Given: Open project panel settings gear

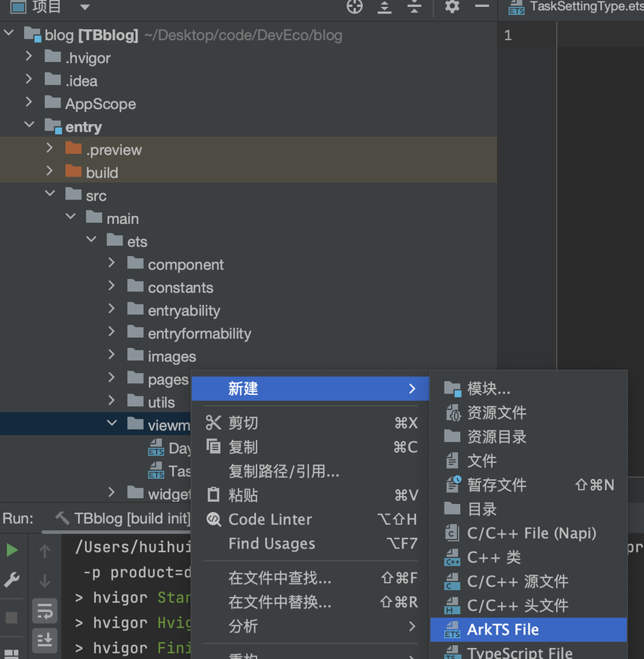Looking at the screenshot, I should click(x=452, y=7).
